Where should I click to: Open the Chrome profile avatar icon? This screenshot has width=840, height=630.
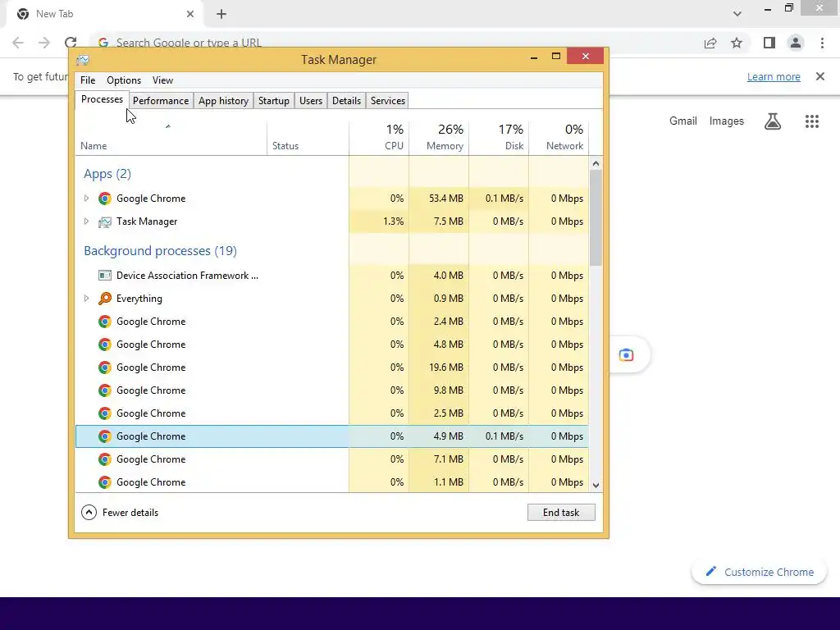point(796,43)
